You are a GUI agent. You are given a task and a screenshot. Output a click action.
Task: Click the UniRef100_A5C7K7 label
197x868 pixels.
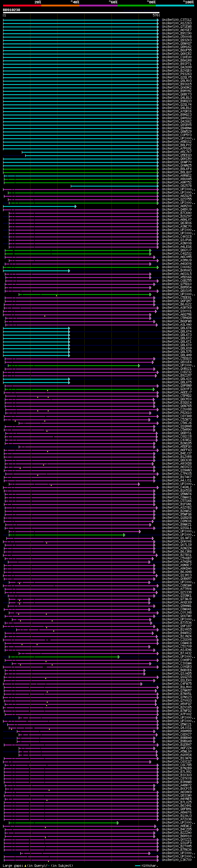coord(177,152)
